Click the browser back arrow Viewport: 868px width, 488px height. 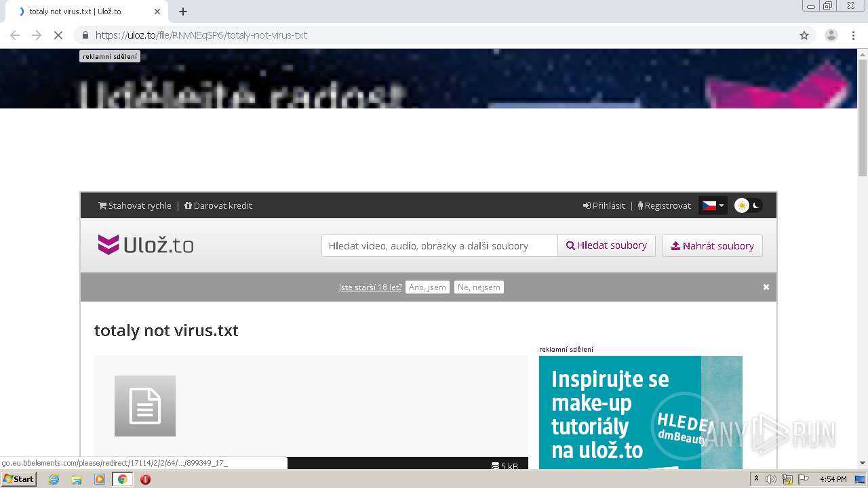tap(15, 35)
